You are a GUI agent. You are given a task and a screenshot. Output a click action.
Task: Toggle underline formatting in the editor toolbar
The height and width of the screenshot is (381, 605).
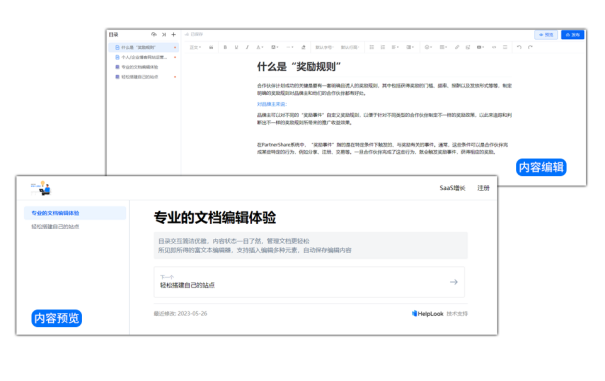(x=236, y=47)
